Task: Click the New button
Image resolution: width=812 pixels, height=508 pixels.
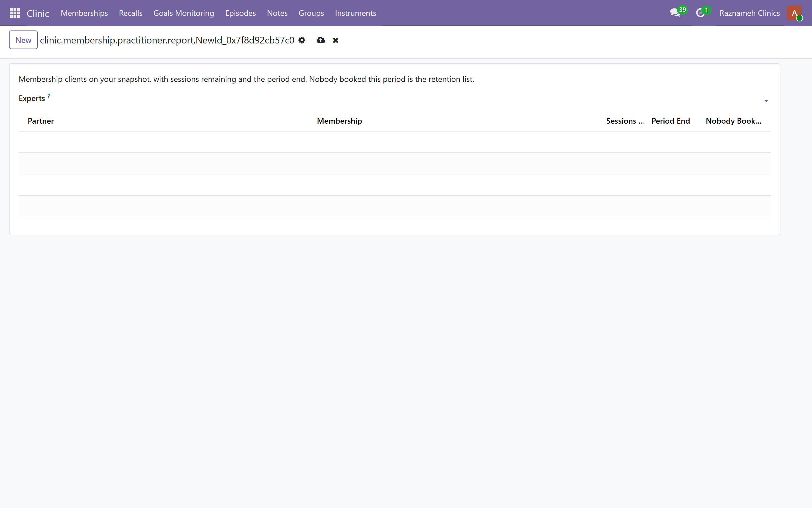Action: [x=23, y=40]
